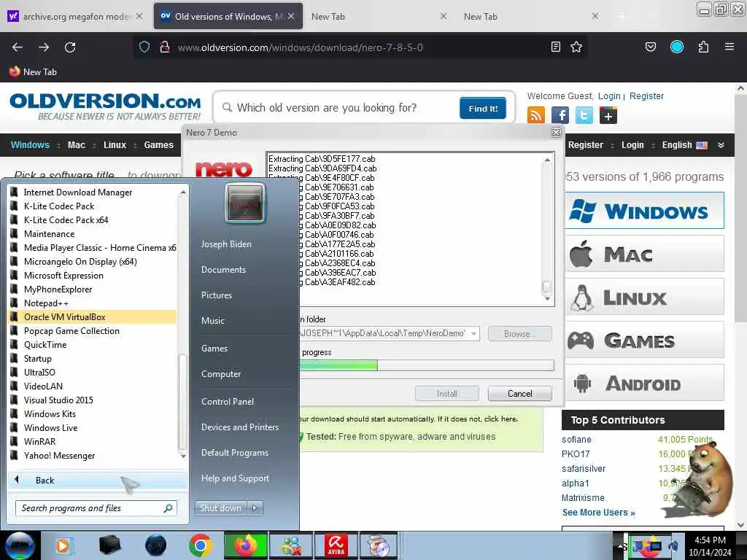Open the media player taskbar icon
The image size is (747, 560).
[x=63, y=545]
